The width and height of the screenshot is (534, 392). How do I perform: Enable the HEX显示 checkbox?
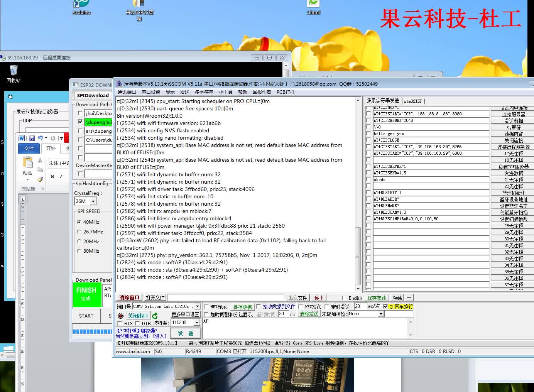pyautogui.click(x=206, y=307)
